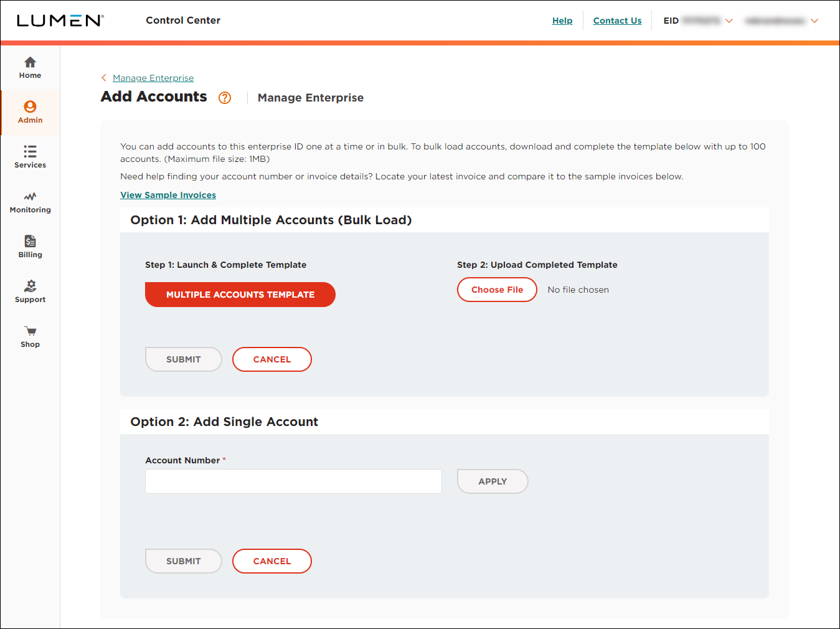This screenshot has width=840, height=629.
Task: Open the Admin section
Action: [30, 113]
